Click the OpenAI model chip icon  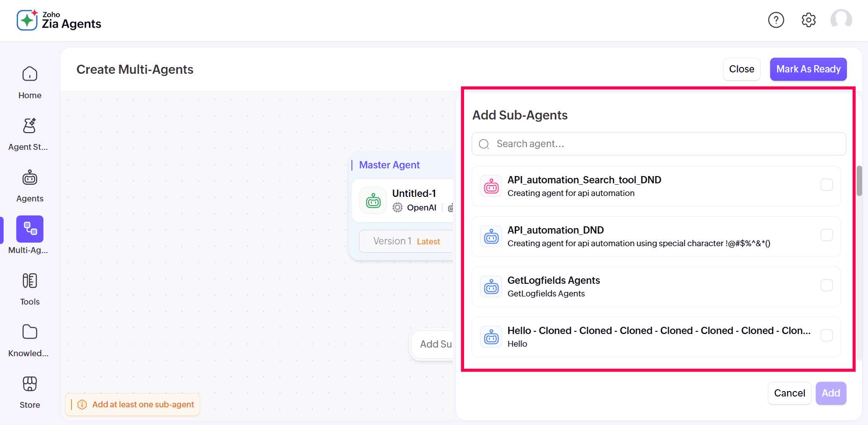pos(397,207)
